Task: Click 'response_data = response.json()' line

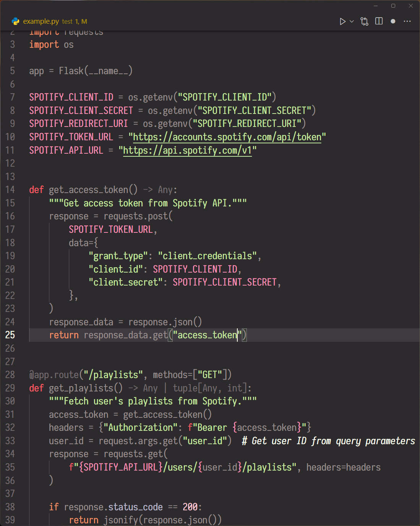Action: tap(125, 322)
